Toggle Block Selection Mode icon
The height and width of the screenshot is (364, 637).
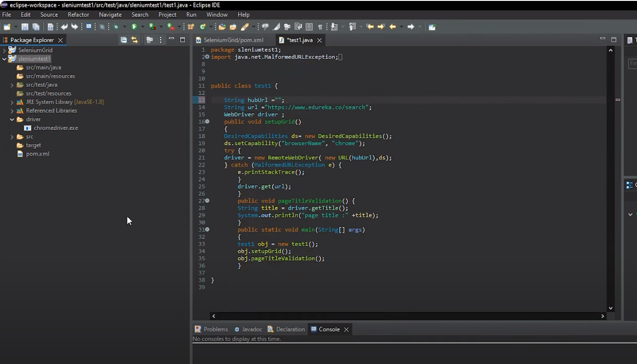coord(309,27)
